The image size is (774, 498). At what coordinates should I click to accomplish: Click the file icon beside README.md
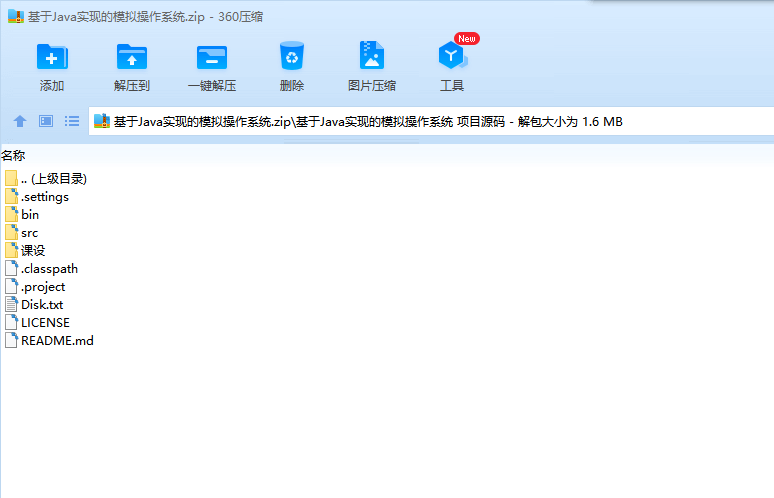coord(11,340)
